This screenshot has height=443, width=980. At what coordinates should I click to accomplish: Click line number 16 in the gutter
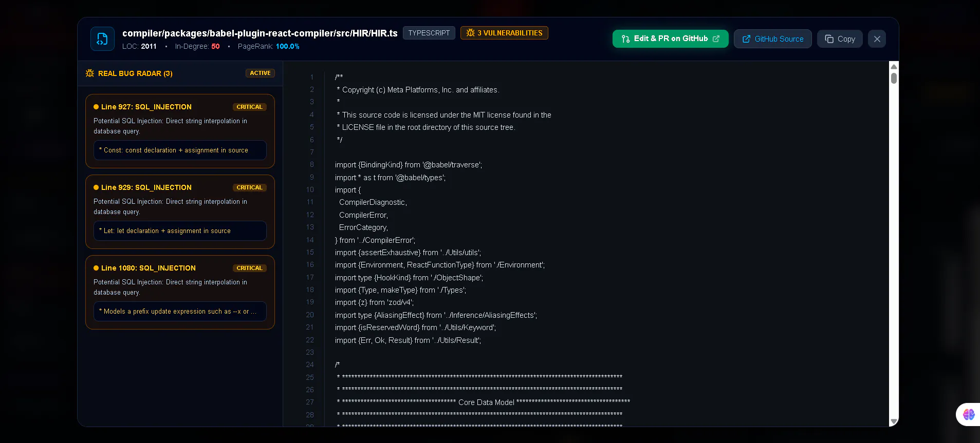coord(310,265)
